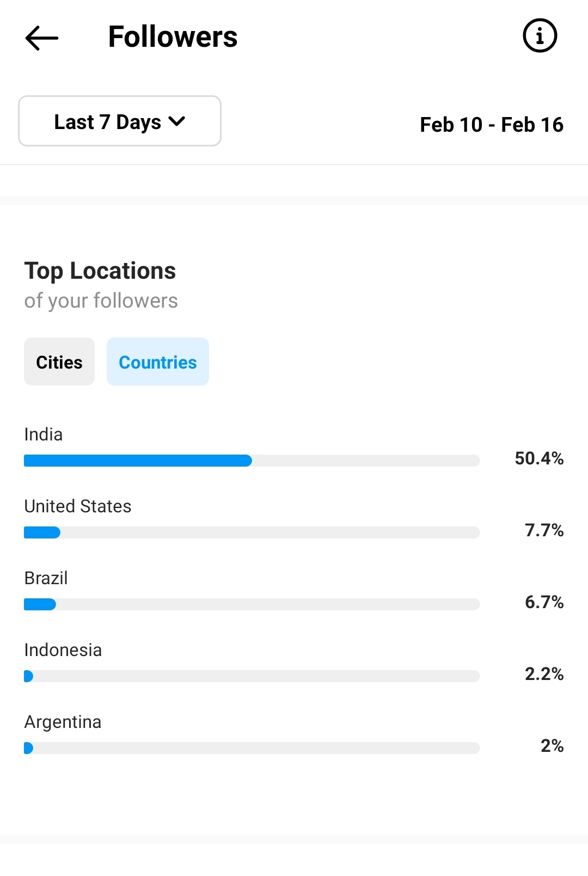The width and height of the screenshot is (588, 876).
Task: Tap the United States country label
Action: [x=78, y=506]
